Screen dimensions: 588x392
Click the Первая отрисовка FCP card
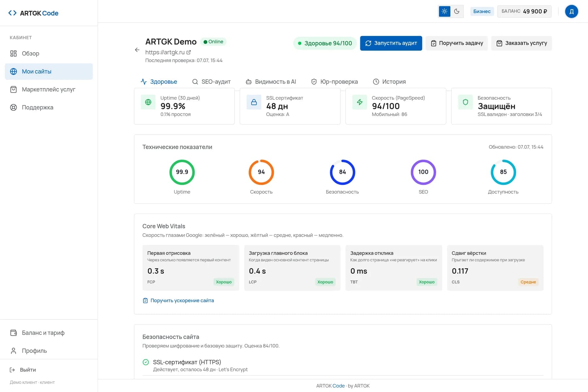click(x=191, y=268)
